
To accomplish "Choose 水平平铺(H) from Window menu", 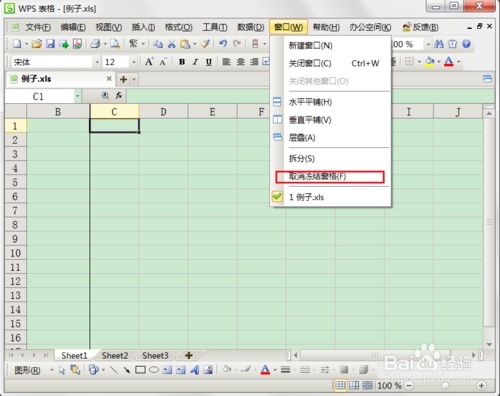I will coord(330,102).
